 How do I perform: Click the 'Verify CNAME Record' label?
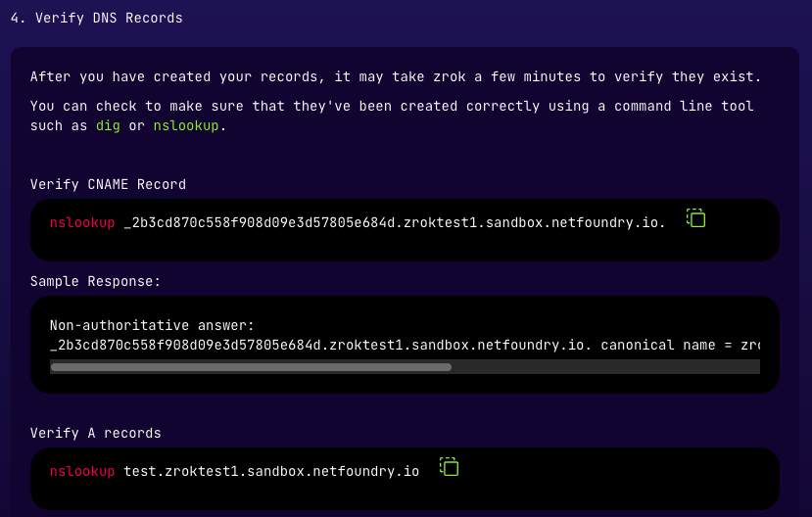coord(108,184)
